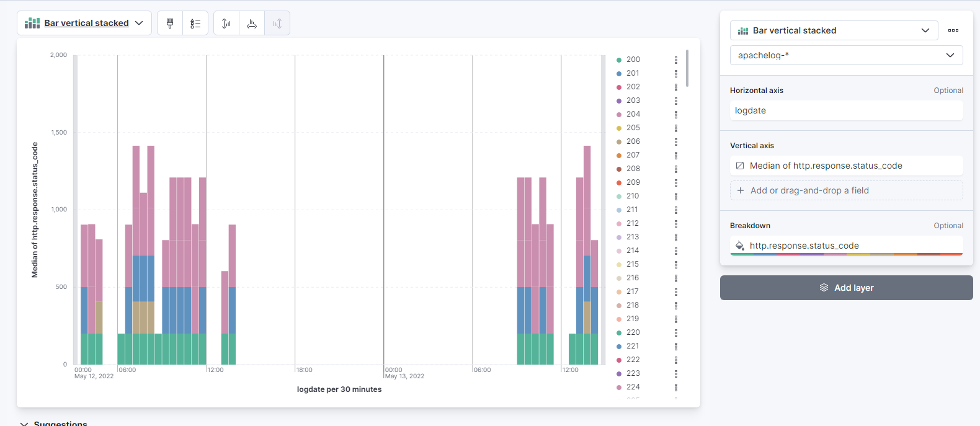Open legend options for 201
The width and height of the screenshot is (980, 426).
[676, 74]
